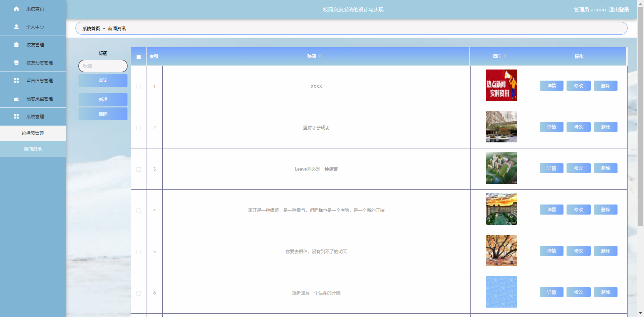Screen dimensions: 644x317
Task: Open 系统首页 in the sidebar
Action: [x=33, y=9]
